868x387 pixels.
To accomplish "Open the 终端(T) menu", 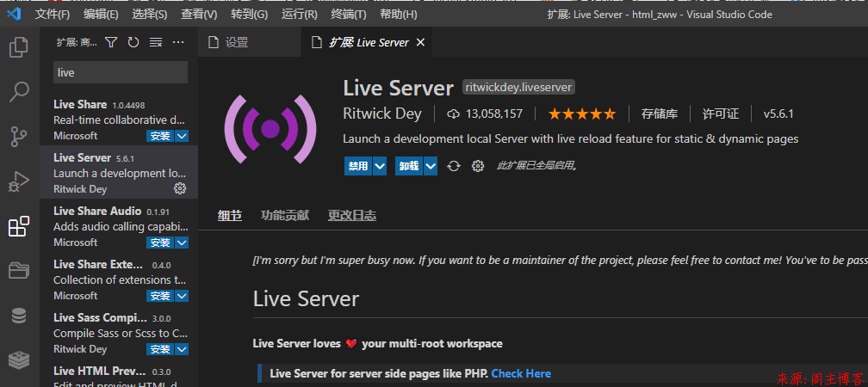I will pos(348,15).
